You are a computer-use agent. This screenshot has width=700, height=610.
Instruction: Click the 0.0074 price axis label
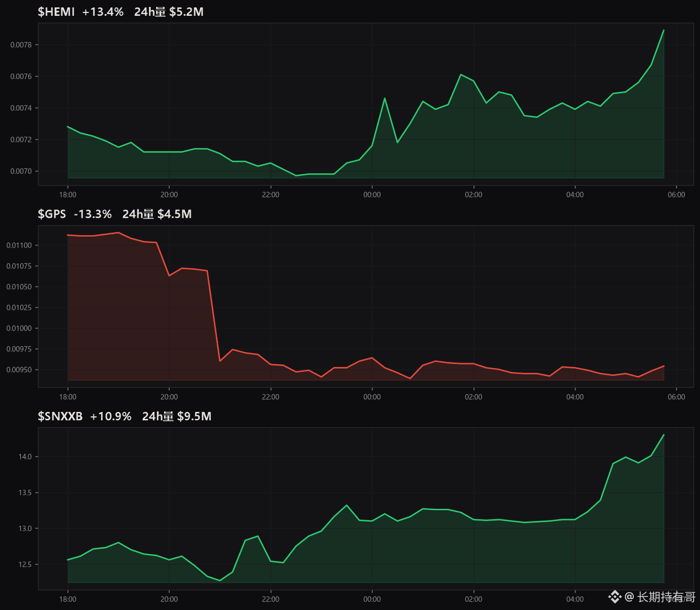pos(21,108)
